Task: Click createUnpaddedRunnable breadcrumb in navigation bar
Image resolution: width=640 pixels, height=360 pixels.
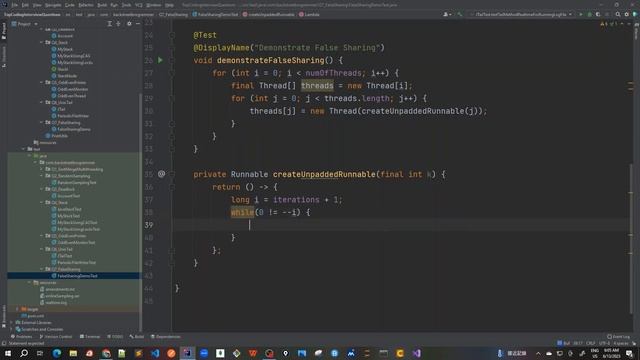Action: [269, 14]
